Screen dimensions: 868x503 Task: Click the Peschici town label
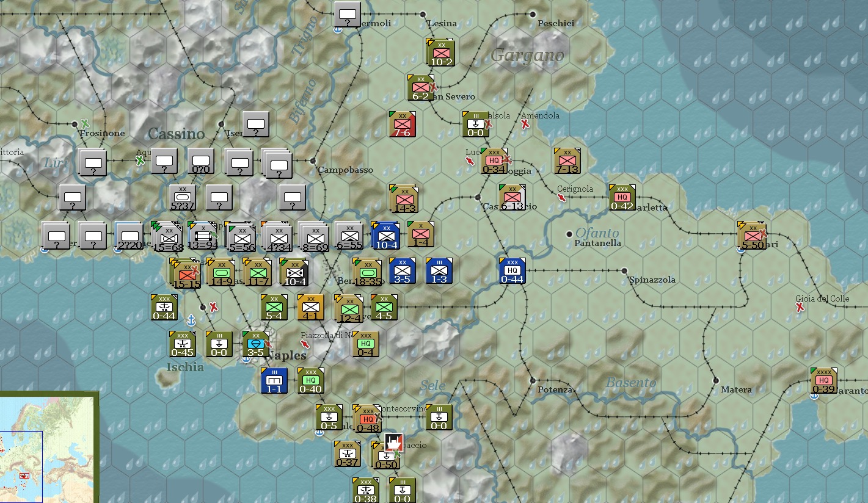point(556,23)
